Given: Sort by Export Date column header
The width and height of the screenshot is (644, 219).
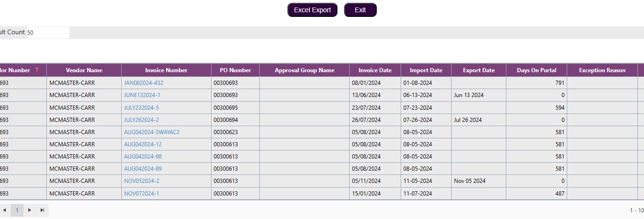Looking at the screenshot, I should [478, 70].
